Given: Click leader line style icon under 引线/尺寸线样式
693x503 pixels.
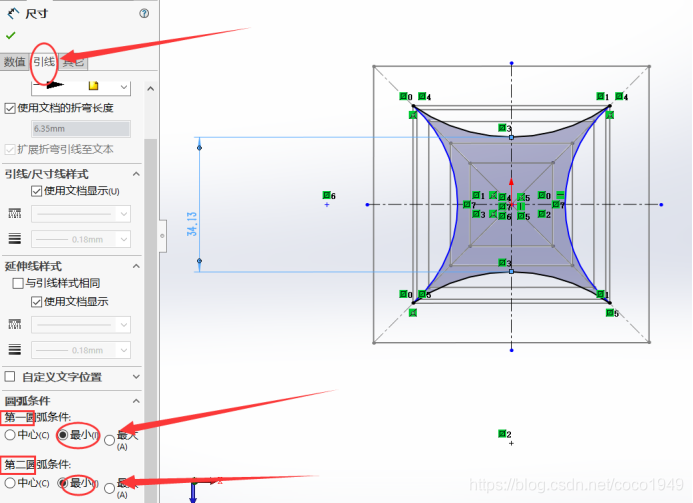Looking at the screenshot, I should (x=15, y=214).
